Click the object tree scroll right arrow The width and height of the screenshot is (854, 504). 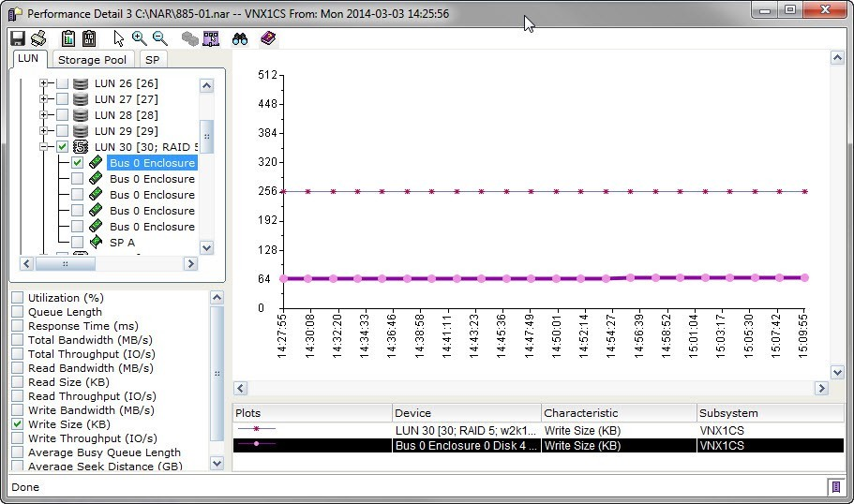[x=190, y=263]
